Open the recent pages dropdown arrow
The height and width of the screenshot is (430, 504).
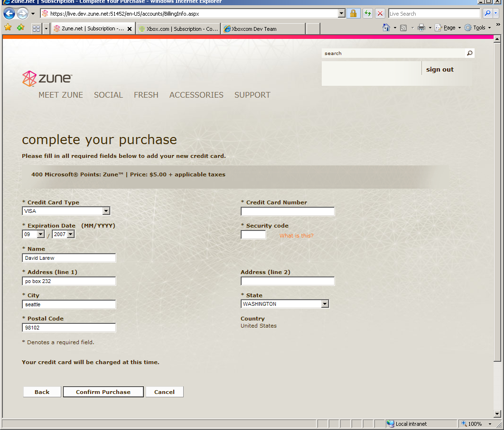pyautogui.click(x=33, y=14)
